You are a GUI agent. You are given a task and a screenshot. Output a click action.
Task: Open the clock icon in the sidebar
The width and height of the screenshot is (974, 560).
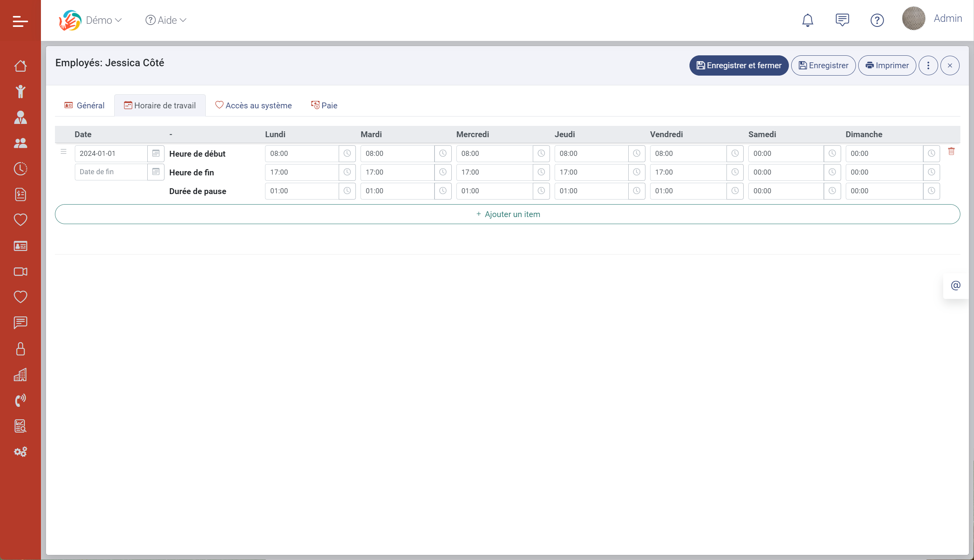point(20,169)
